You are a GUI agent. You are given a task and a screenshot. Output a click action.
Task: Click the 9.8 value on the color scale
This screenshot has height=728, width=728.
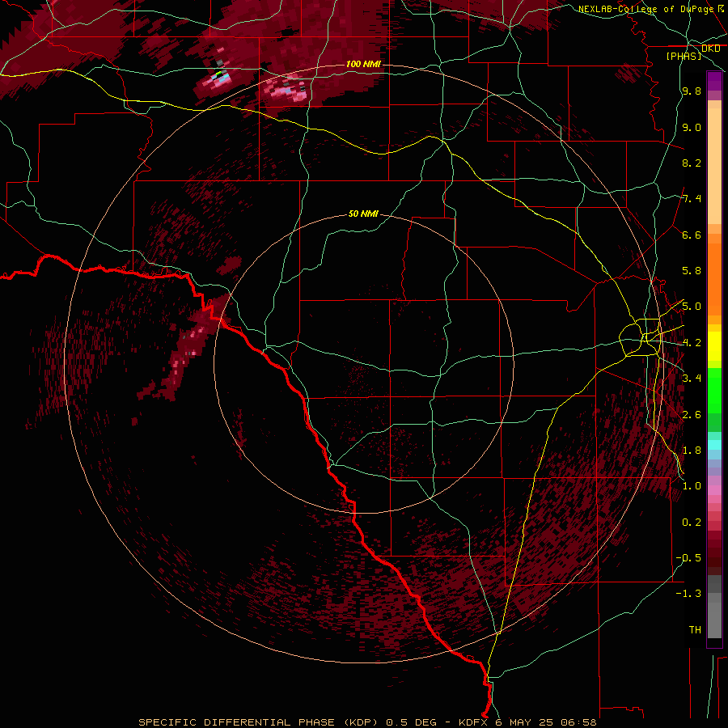692,91
